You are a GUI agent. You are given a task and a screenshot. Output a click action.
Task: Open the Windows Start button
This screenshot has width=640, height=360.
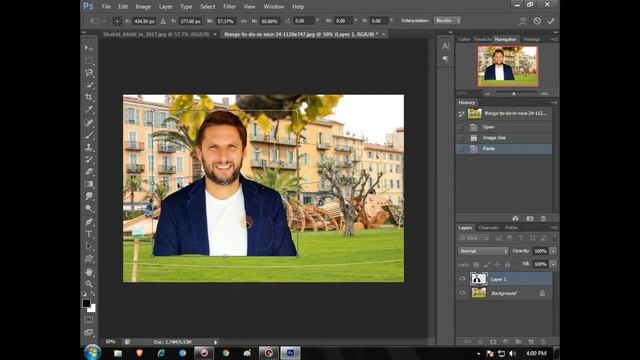[93, 353]
